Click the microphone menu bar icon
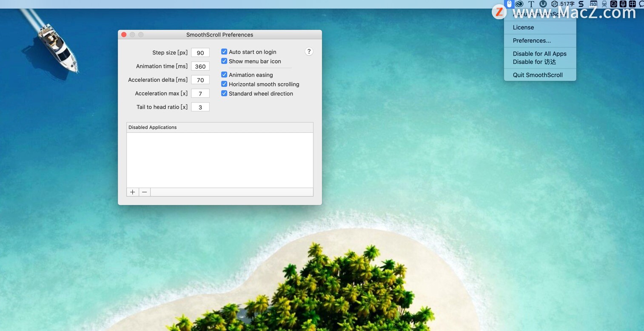This screenshot has height=331, width=644. tap(623, 4)
